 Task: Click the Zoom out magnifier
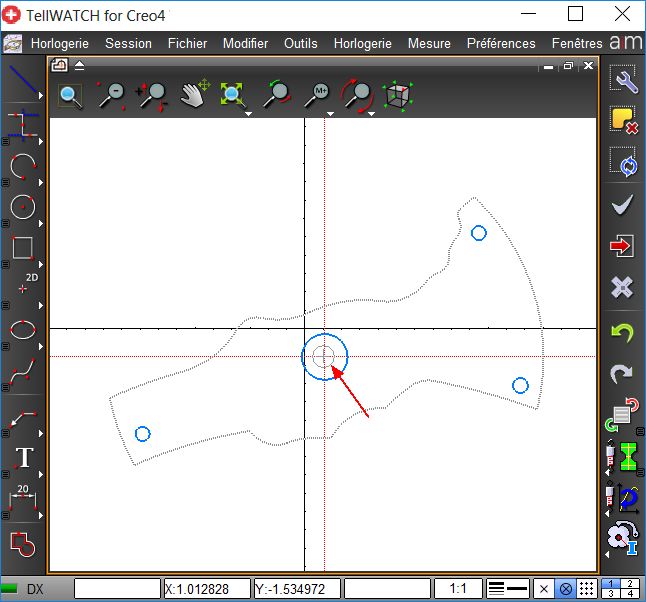(x=111, y=95)
